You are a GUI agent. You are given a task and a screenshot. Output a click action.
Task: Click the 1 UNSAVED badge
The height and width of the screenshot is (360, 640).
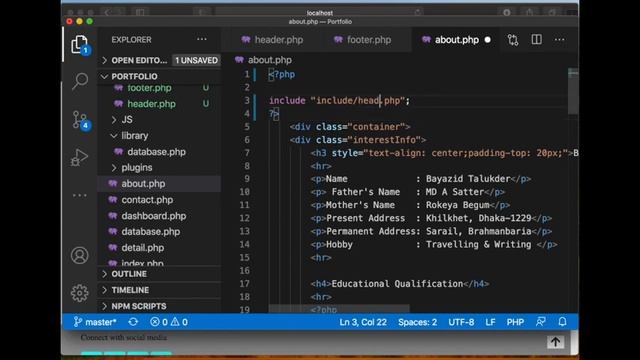coord(196,60)
